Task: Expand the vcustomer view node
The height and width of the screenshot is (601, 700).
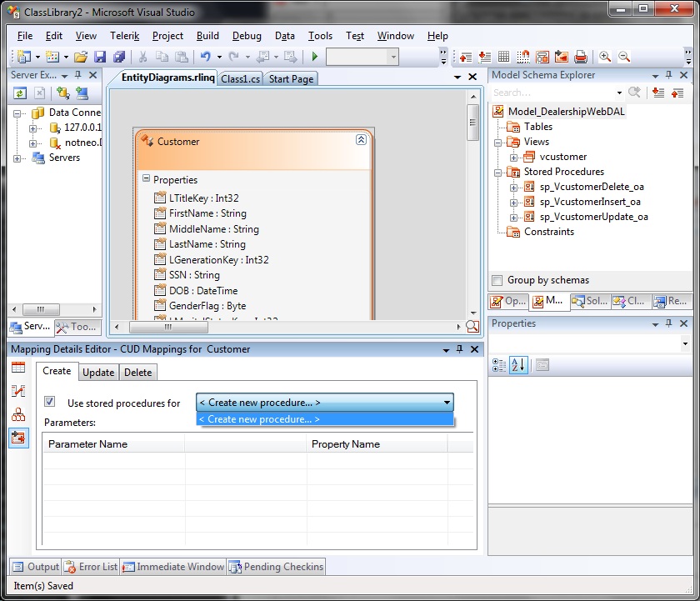Action: click(514, 158)
